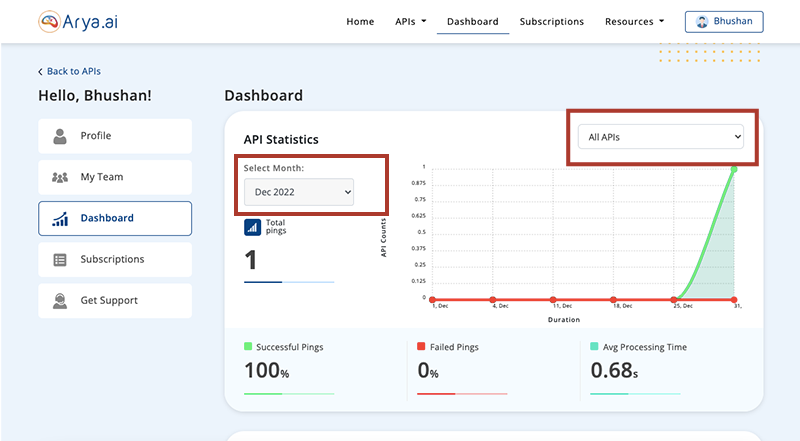Click the red data point at 4, Dec

(493, 300)
